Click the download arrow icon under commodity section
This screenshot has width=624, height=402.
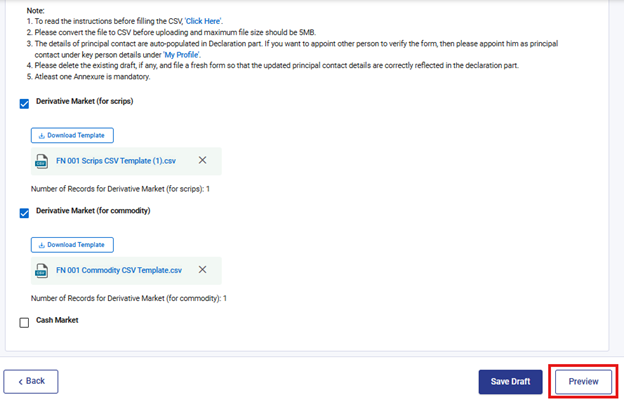pos(40,245)
